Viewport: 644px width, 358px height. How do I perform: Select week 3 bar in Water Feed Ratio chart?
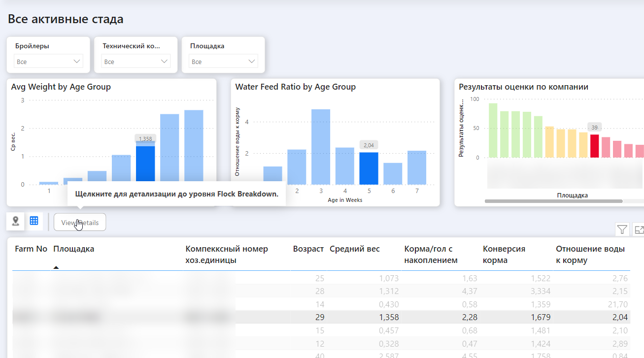321,147
